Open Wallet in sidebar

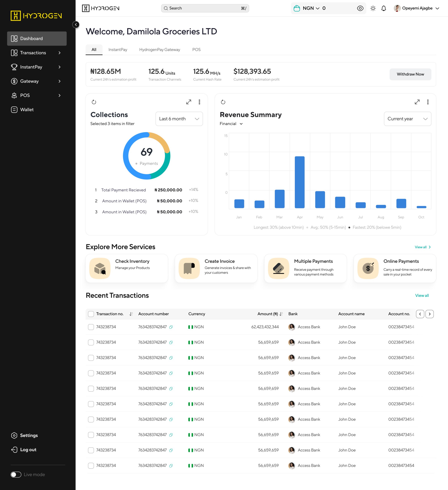pos(27,110)
